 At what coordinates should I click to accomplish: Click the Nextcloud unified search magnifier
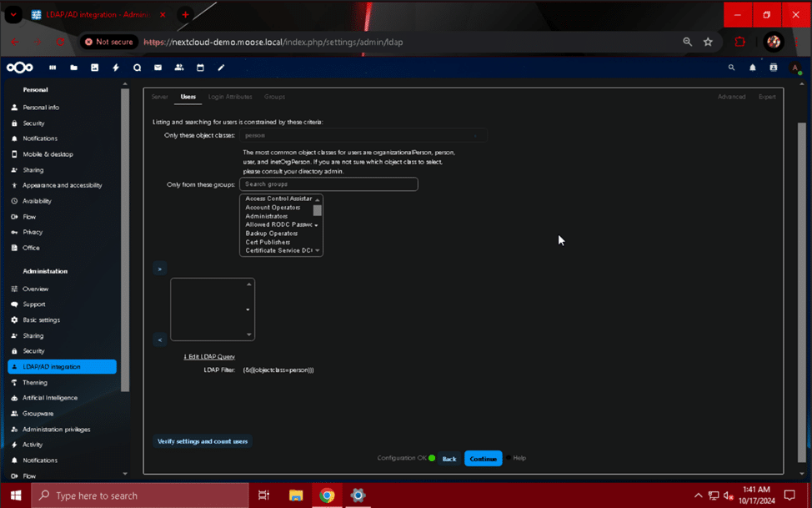pos(731,68)
